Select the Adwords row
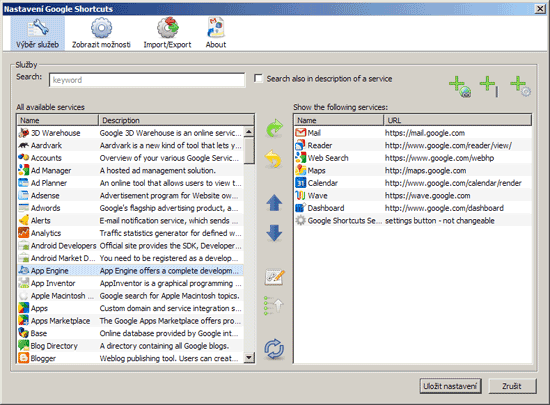Image resolution: width=550 pixels, height=405 pixels. [130, 208]
